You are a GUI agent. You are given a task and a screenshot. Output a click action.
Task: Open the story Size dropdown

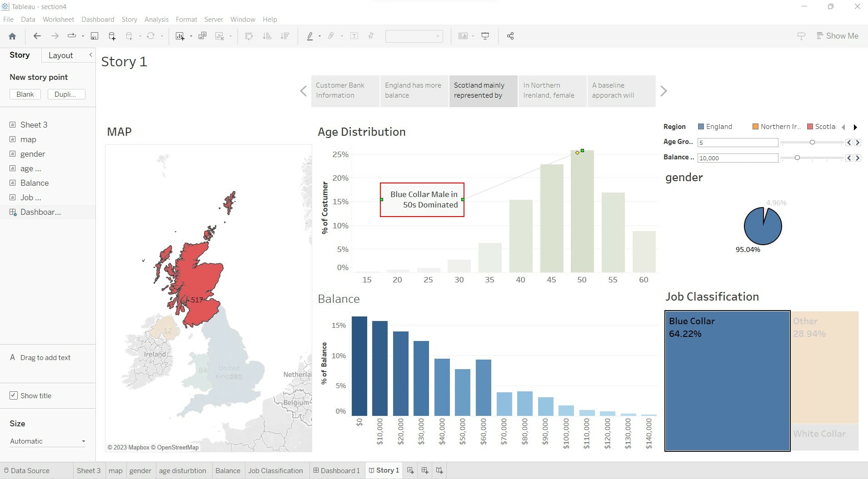coord(47,441)
